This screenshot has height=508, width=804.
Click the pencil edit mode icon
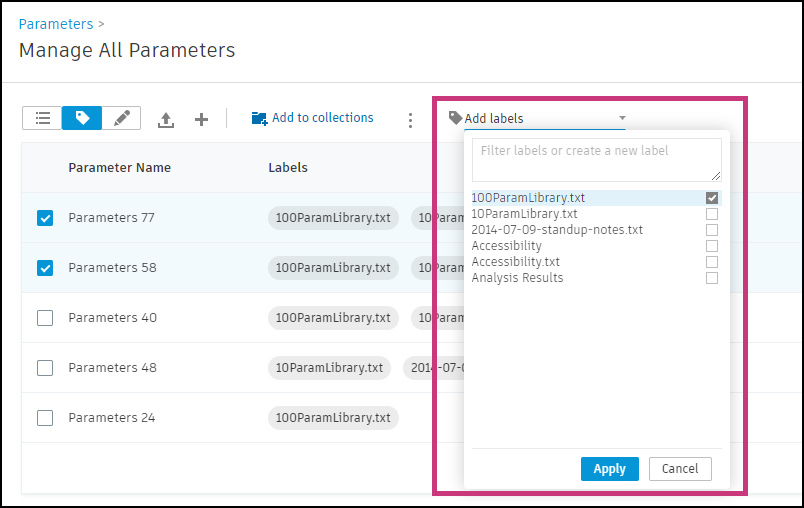point(122,118)
